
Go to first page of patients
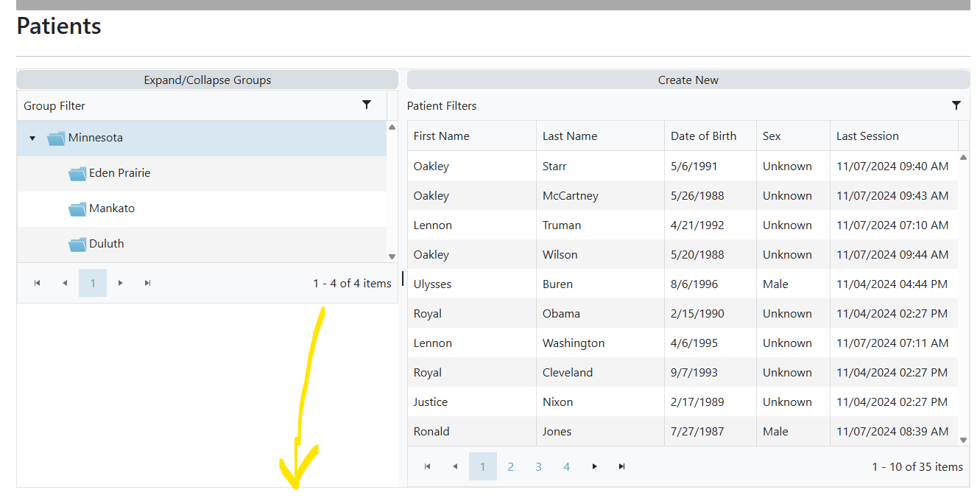click(x=427, y=466)
